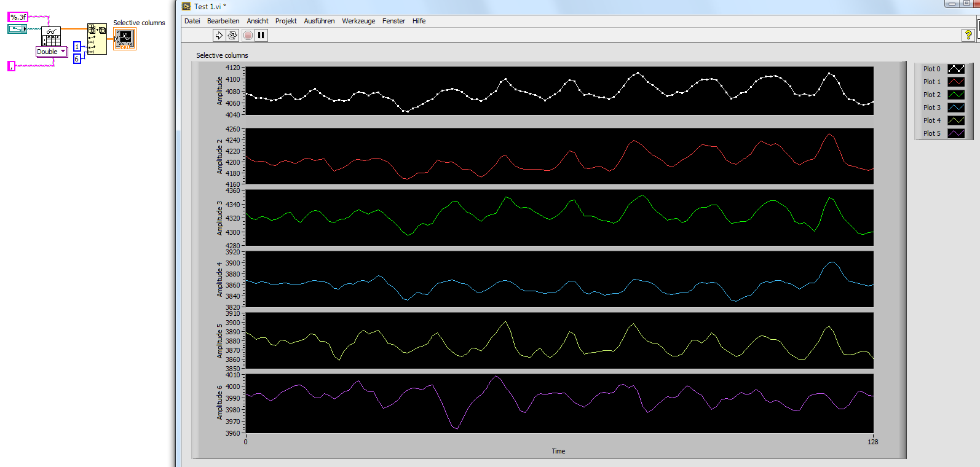
Task: Click the Plot 2 legend label
Action: click(x=931, y=95)
